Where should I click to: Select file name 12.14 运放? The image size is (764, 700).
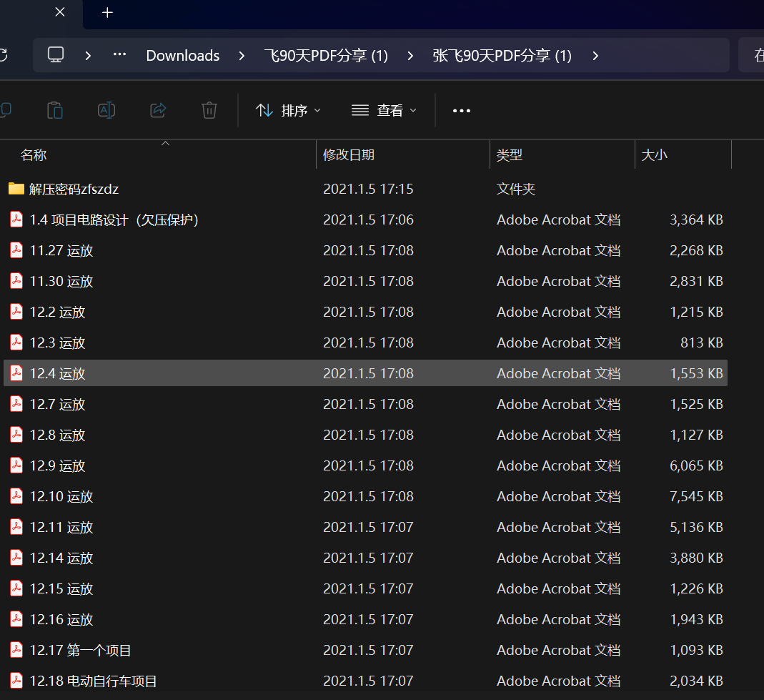[x=61, y=558]
